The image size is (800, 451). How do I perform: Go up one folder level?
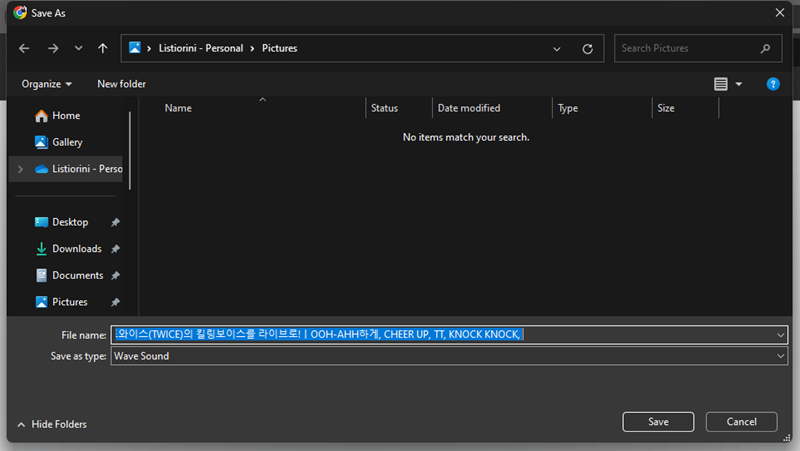coord(103,48)
